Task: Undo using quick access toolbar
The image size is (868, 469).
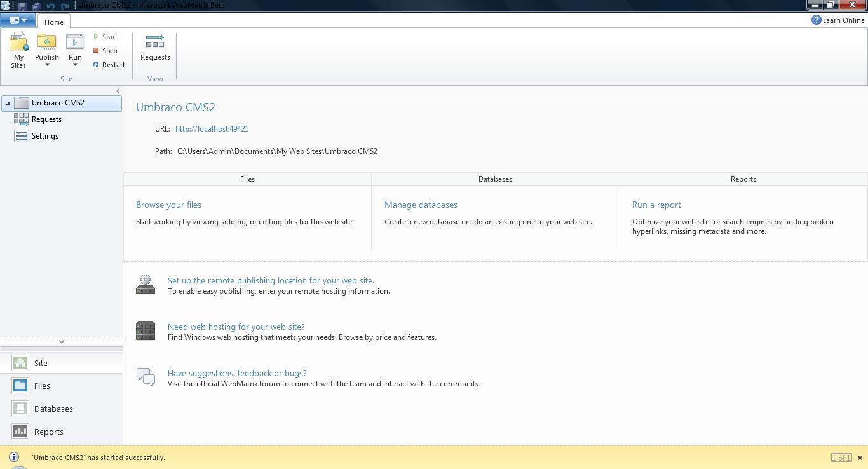Action: click(x=50, y=6)
